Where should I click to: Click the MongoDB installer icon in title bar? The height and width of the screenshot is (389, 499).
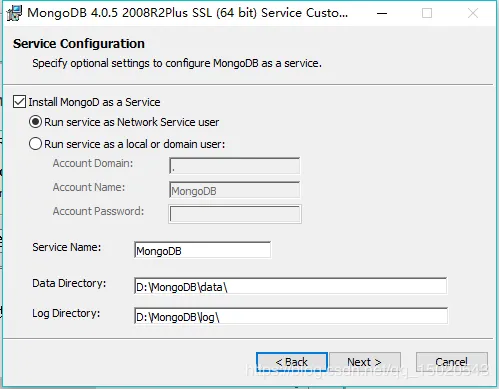click(x=14, y=13)
